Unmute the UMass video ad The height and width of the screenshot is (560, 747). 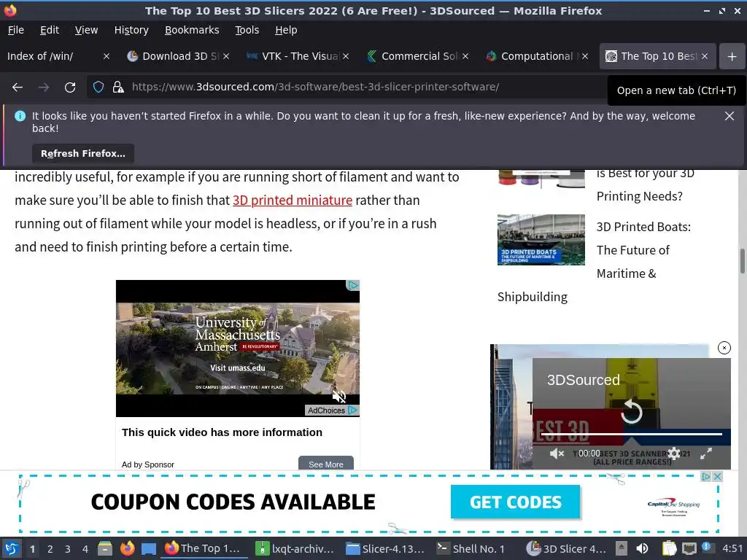coord(338,396)
